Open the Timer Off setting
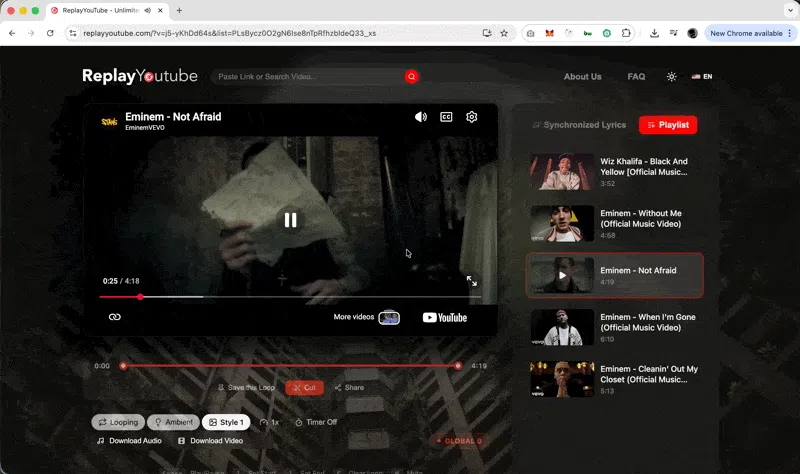The height and width of the screenshot is (474, 800). coord(316,422)
